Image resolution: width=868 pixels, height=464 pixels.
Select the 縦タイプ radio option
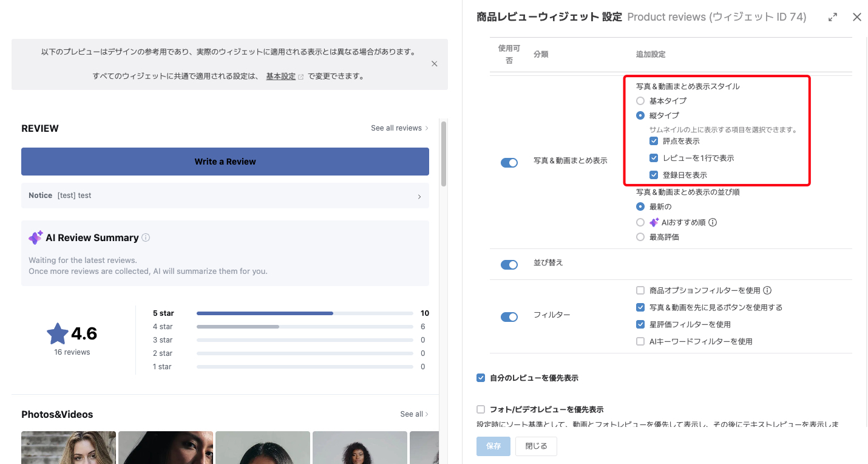[x=640, y=115]
